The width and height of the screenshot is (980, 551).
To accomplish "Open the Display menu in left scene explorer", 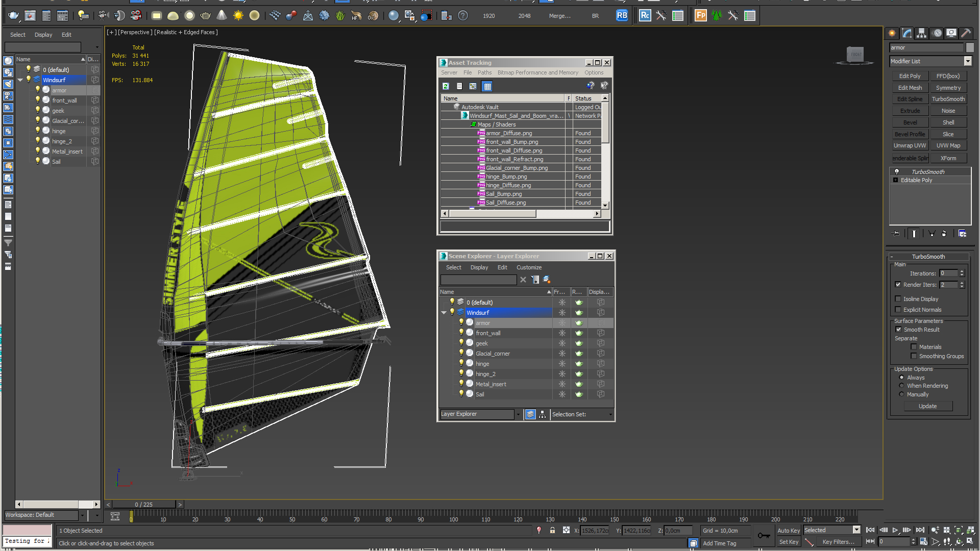I will (x=43, y=35).
